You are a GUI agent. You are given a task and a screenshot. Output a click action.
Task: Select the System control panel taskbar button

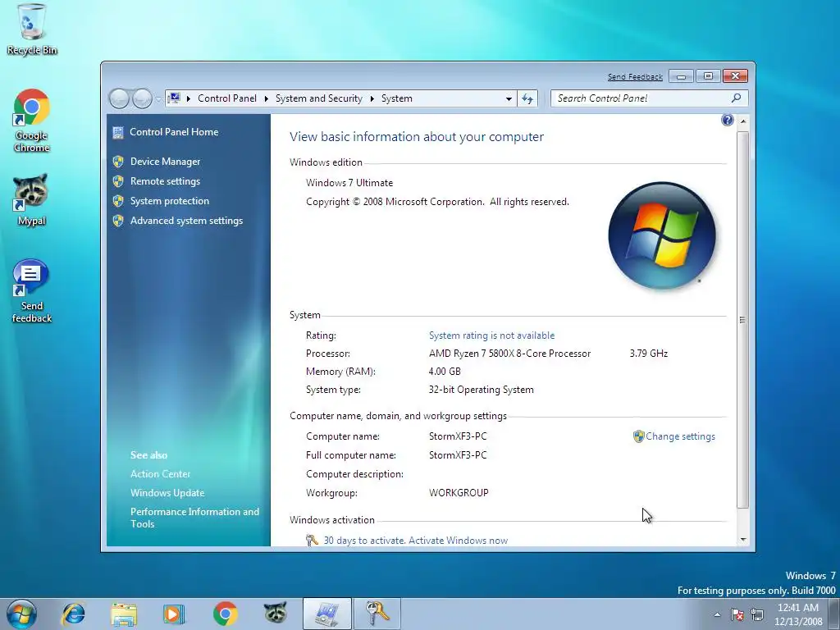(326, 614)
